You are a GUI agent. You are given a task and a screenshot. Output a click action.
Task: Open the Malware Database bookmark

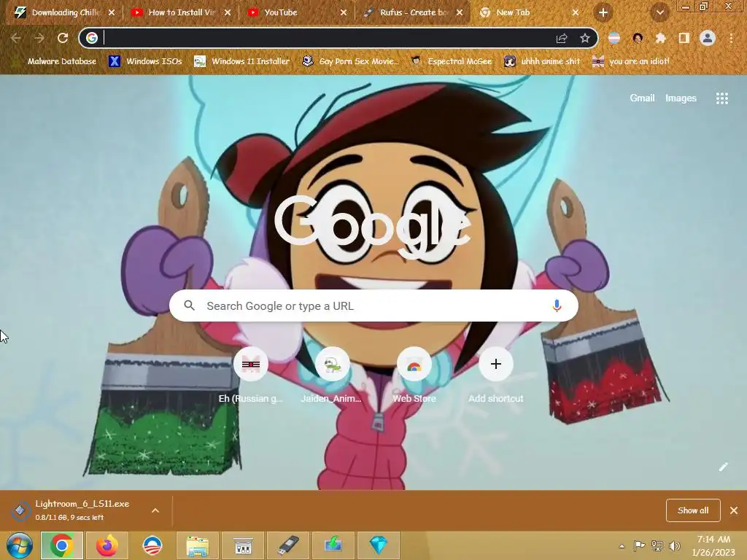(x=53, y=61)
